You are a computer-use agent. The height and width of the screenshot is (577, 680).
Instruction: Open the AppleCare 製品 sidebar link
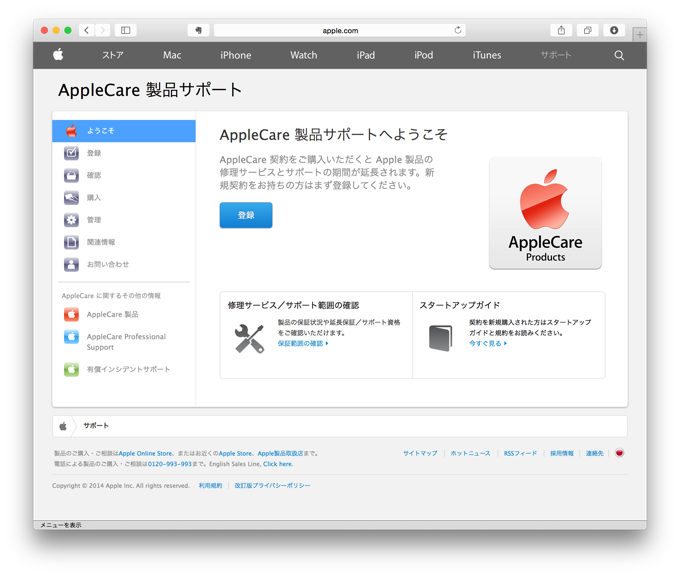click(112, 315)
